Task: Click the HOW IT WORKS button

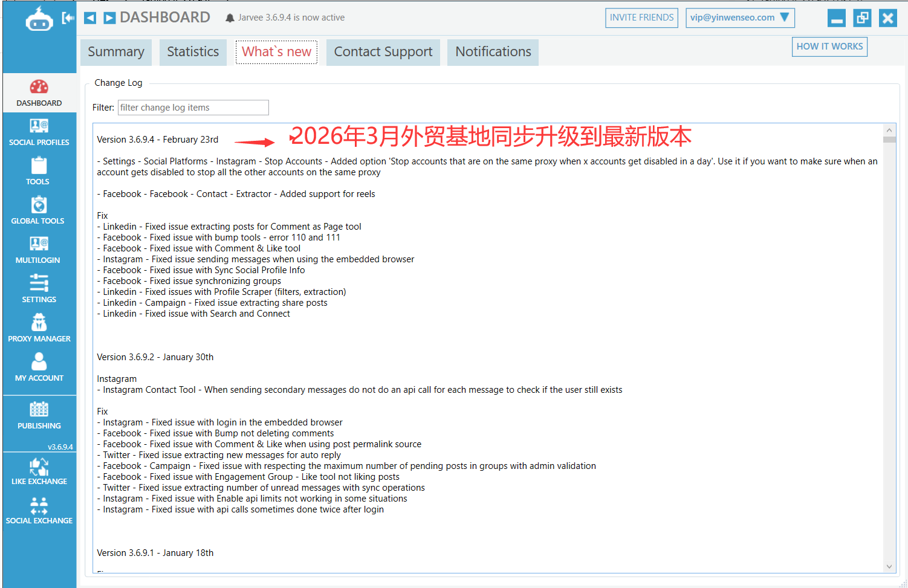Action: click(x=829, y=47)
